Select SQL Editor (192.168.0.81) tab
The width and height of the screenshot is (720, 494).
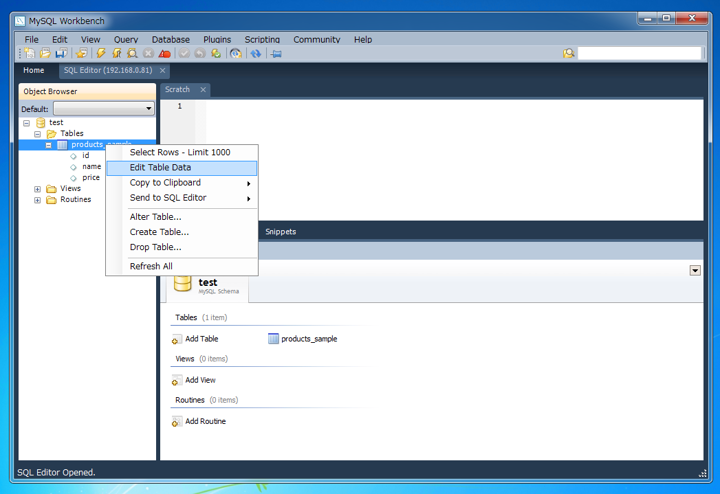click(x=108, y=70)
